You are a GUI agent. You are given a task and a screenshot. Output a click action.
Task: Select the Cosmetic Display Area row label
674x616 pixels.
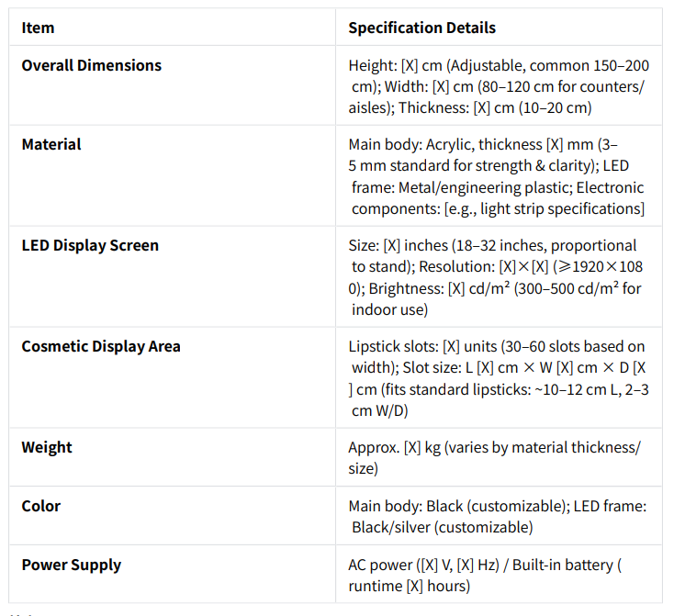[x=101, y=346]
